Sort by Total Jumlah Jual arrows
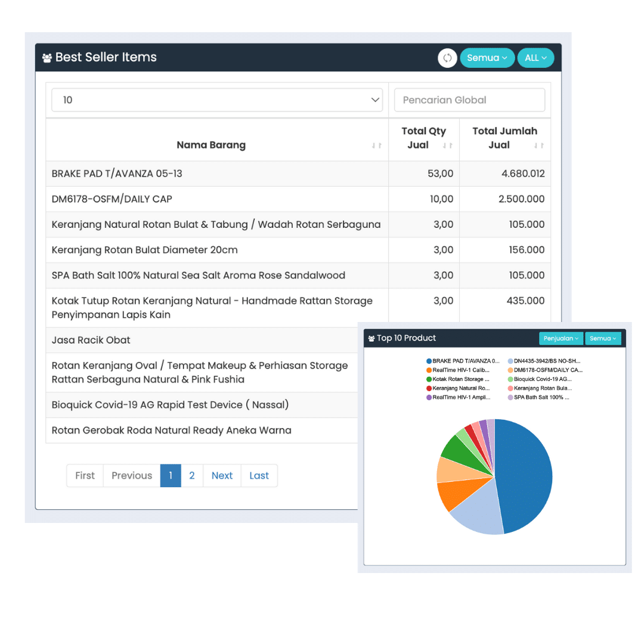 538,145
